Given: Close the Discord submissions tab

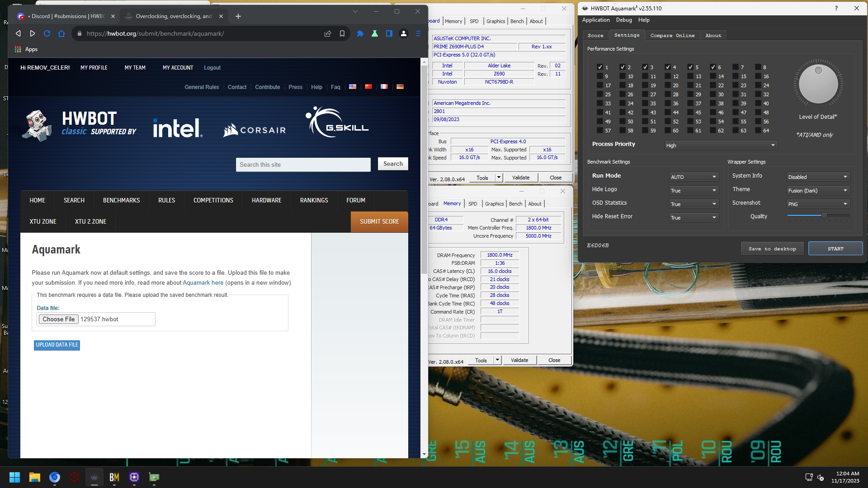Looking at the screenshot, I should tap(113, 16).
